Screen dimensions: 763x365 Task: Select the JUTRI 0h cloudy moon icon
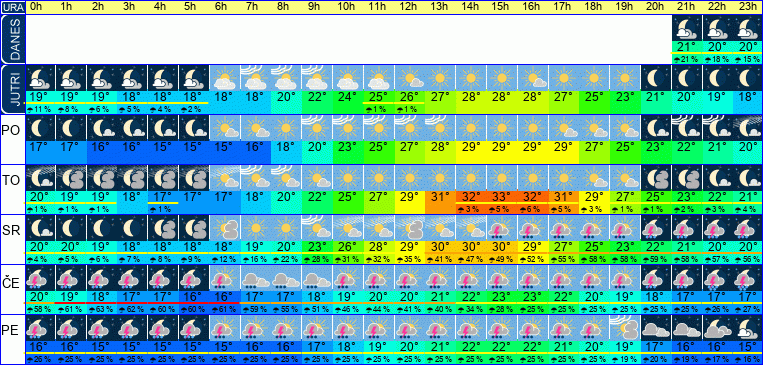40,78
